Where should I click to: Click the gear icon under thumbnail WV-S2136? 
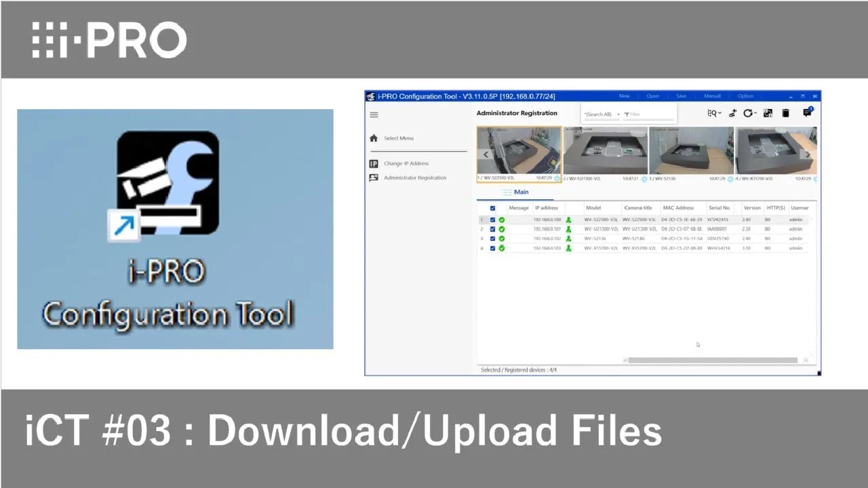coord(730,178)
